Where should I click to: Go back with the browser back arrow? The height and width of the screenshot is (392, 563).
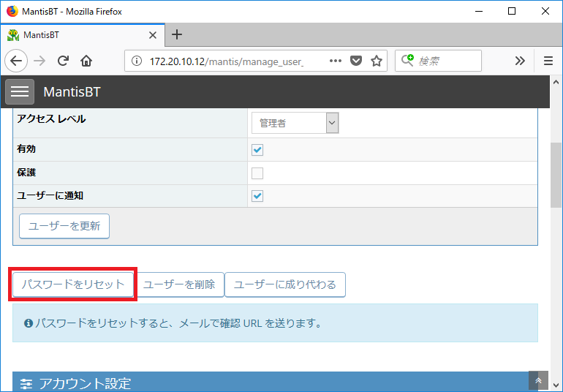coord(16,61)
